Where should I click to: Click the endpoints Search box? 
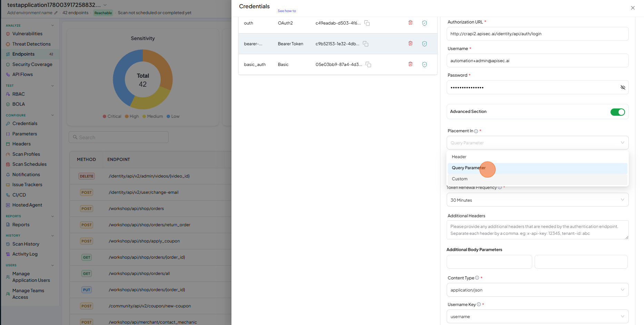click(119, 137)
